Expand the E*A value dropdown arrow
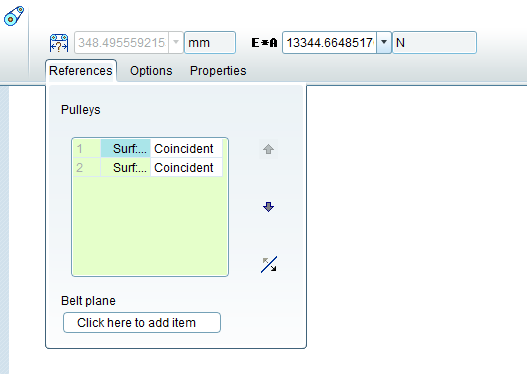This screenshot has height=374, width=527. (384, 43)
